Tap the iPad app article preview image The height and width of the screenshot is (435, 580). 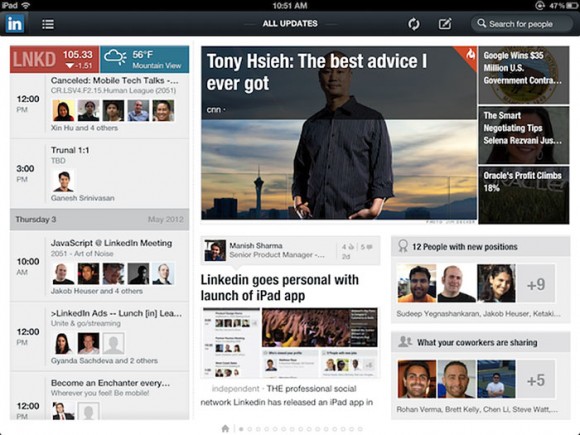pyautogui.click(x=290, y=343)
